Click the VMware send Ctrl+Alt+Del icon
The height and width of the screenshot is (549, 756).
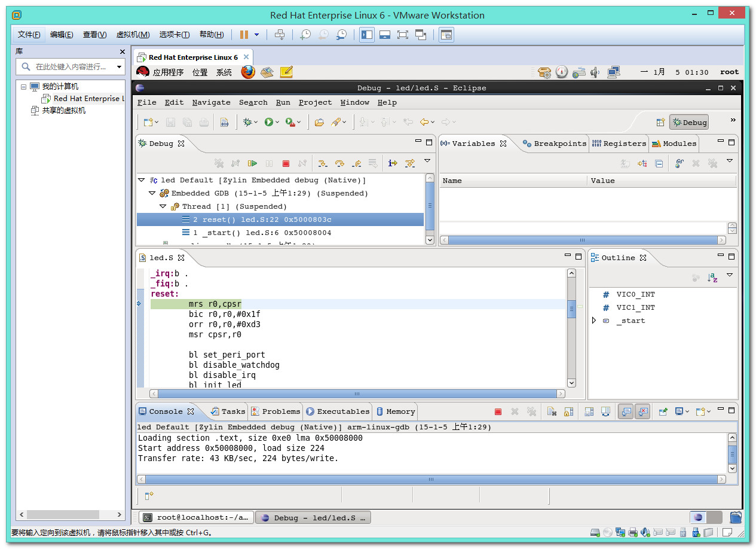(280, 35)
